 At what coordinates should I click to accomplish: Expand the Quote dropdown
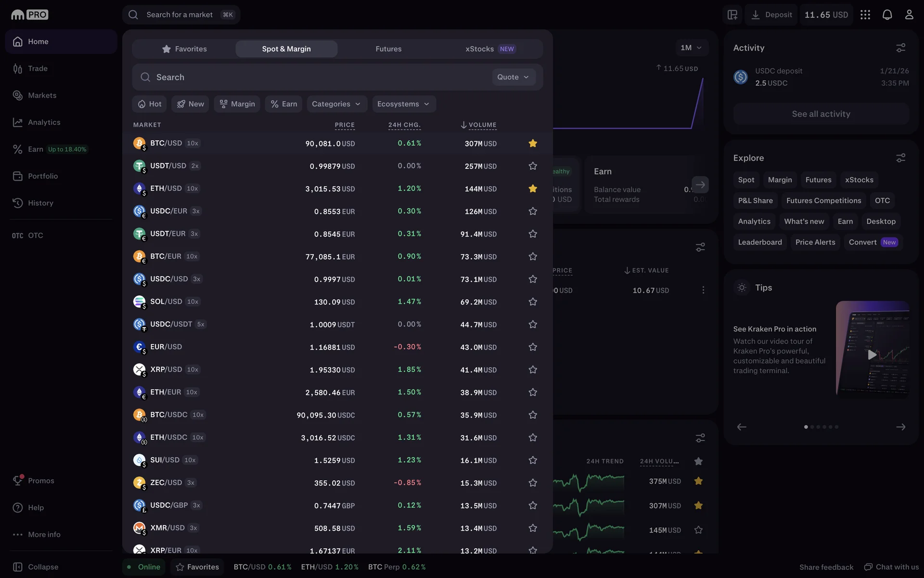pos(513,77)
